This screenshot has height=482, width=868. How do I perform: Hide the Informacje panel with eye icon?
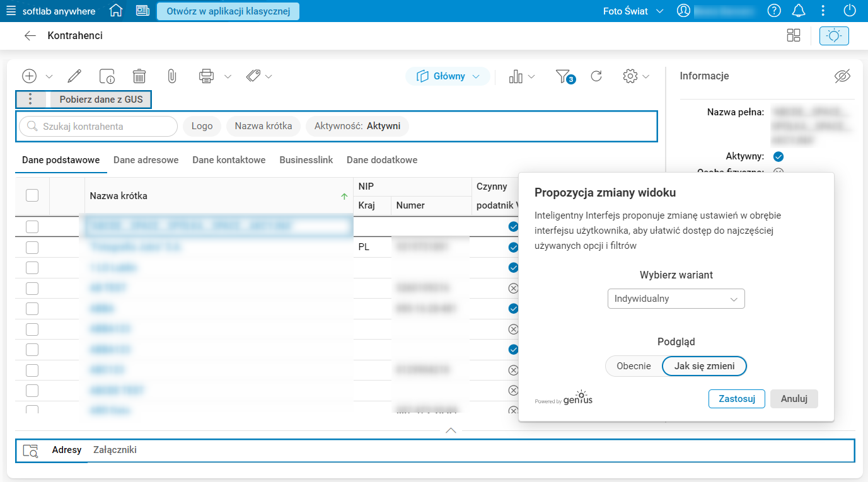[843, 76]
